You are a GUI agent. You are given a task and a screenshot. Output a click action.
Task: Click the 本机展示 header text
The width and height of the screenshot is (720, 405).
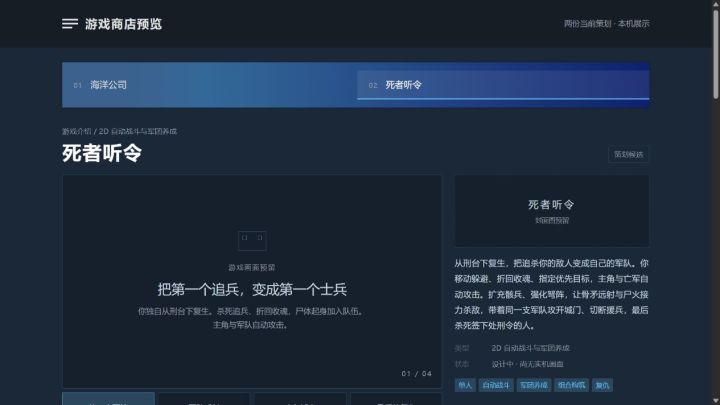coord(633,23)
